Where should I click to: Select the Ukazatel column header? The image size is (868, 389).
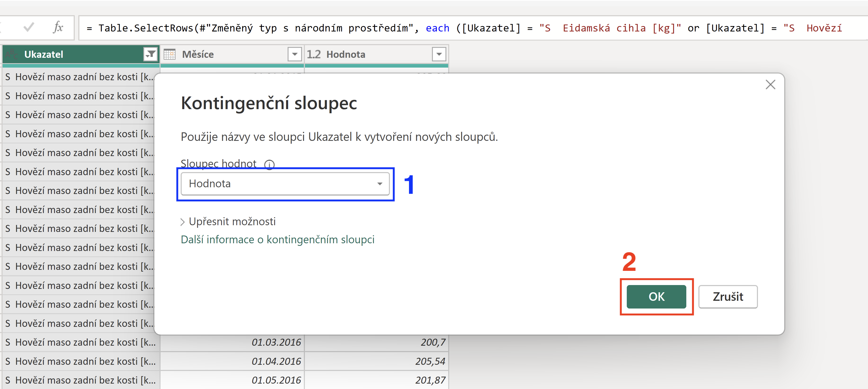81,54
